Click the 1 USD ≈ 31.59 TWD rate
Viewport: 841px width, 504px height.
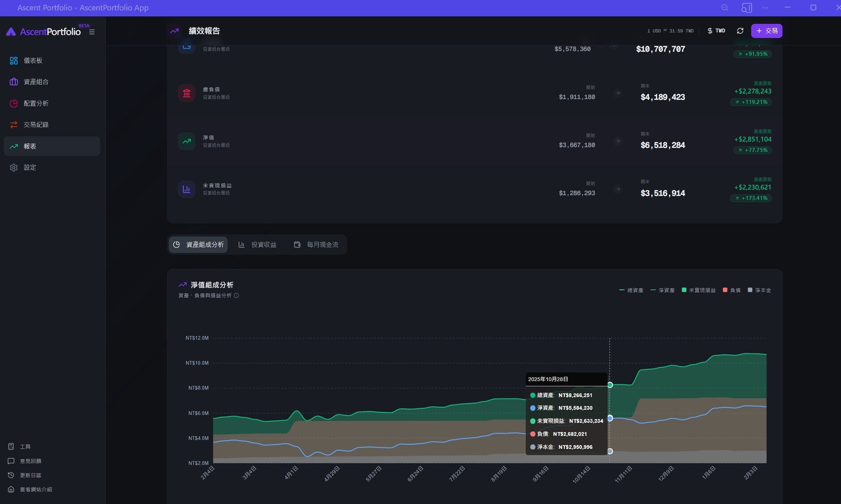click(x=670, y=31)
